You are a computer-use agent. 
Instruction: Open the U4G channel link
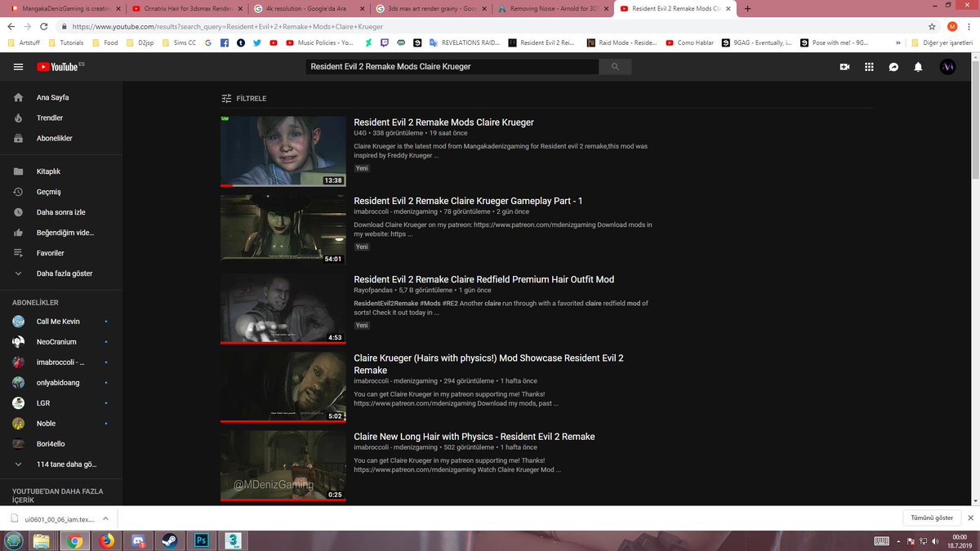pyautogui.click(x=360, y=132)
